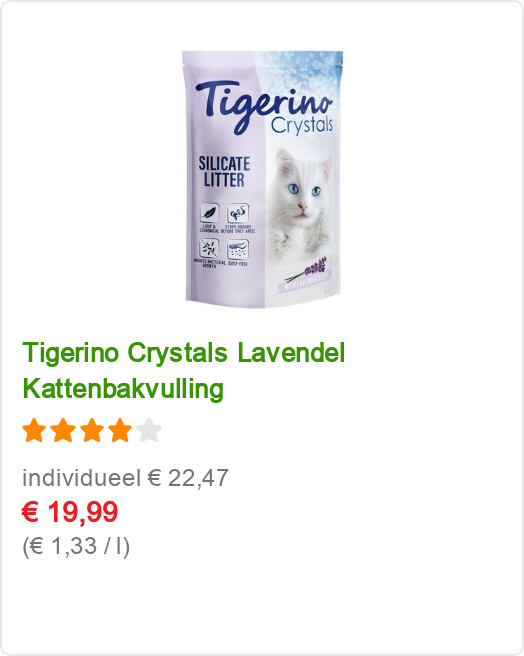Click the Tigerino logo on the bag
This screenshot has width=524, height=656.
coord(263,105)
